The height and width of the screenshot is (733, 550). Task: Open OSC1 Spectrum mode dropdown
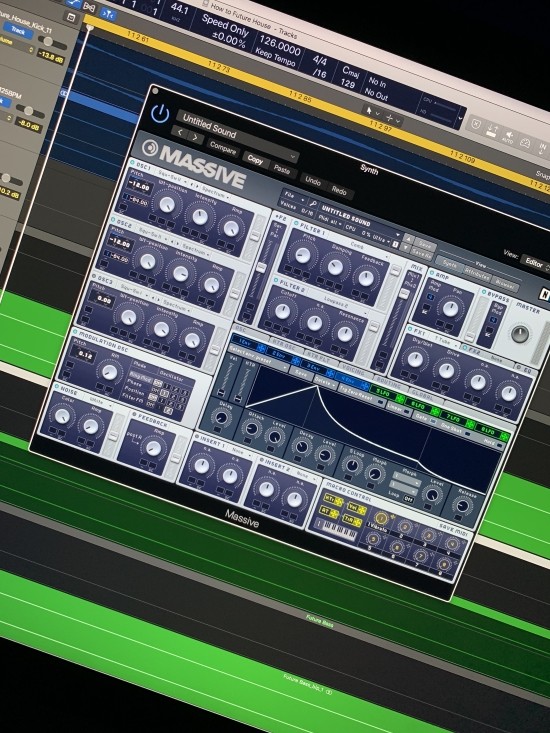[x=214, y=193]
